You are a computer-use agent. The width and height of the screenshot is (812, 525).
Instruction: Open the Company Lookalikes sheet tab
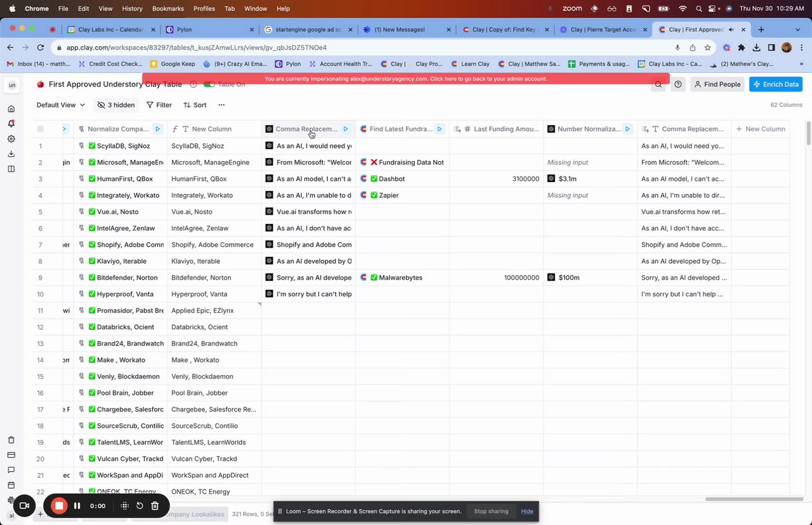tap(193, 514)
